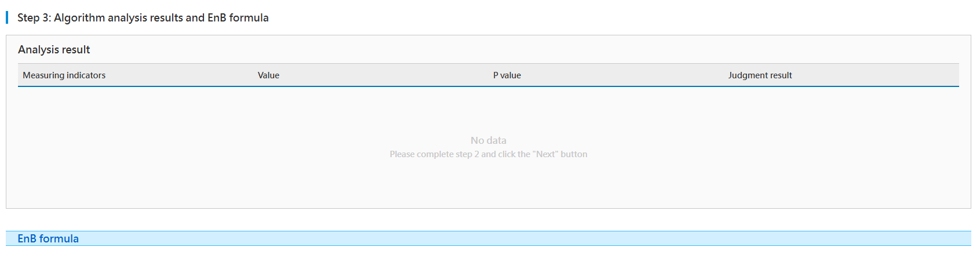Sort by Measuring indicators column header
This screenshot has height=254, width=980.
pyautogui.click(x=64, y=75)
